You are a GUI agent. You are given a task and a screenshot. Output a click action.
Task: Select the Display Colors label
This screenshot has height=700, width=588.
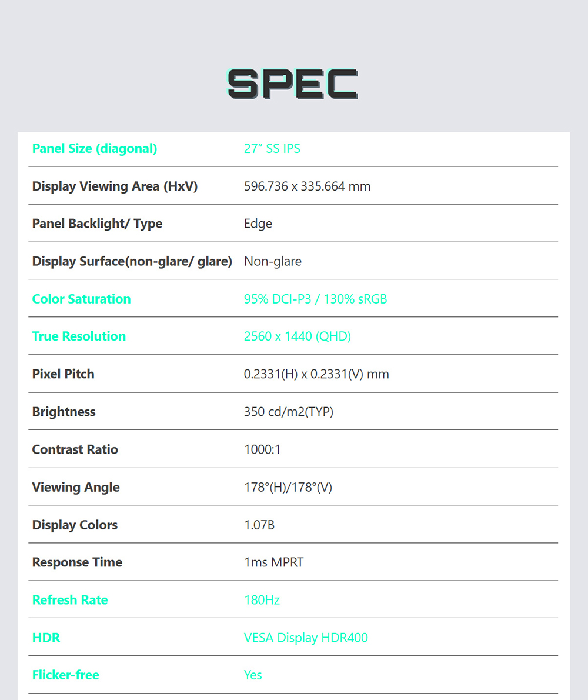(75, 525)
